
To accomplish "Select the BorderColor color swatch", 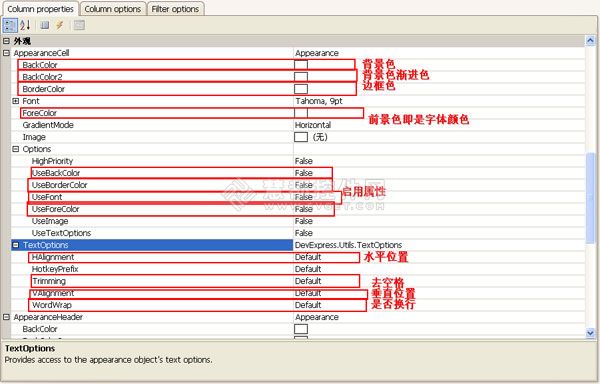I will [301, 89].
